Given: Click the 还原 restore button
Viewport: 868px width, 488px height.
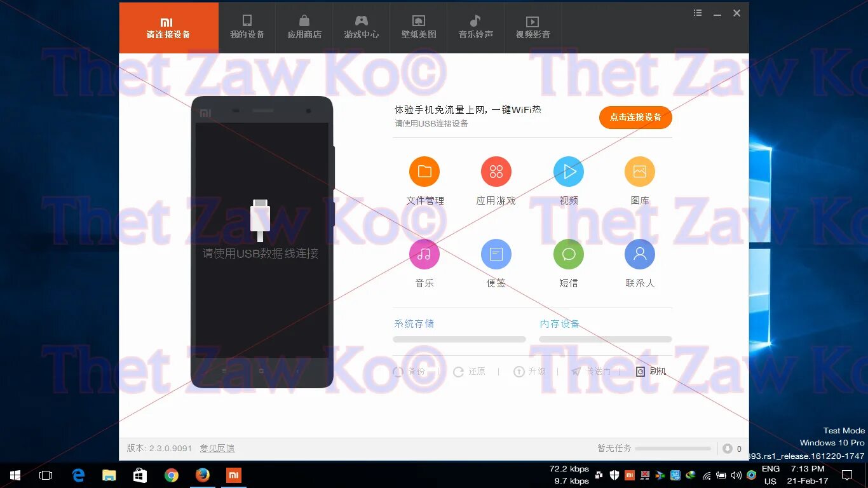Looking at the screenshot, I should (x=470, y=371).
